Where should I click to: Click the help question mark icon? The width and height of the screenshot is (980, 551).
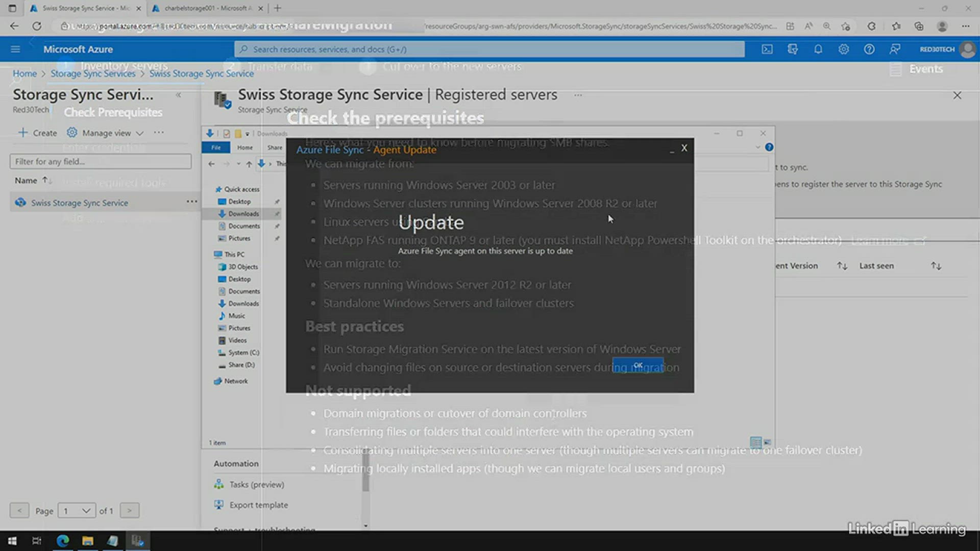point(869,49)
